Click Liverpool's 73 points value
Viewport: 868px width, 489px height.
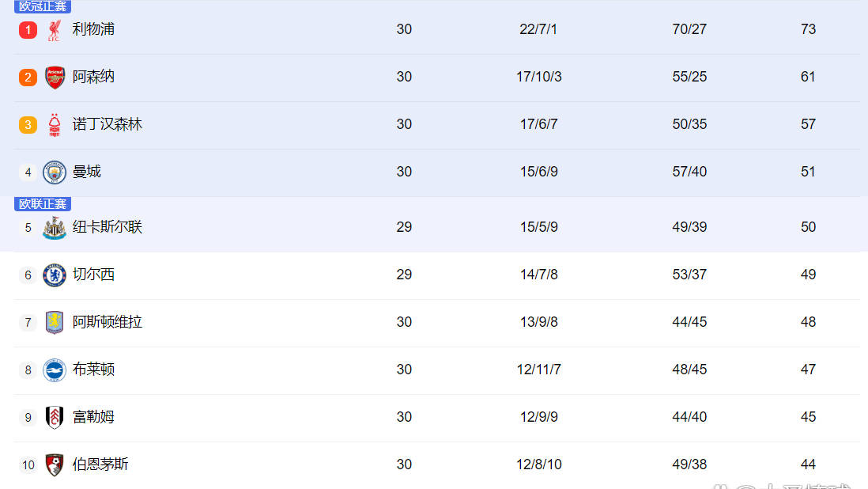click(808, 29)
